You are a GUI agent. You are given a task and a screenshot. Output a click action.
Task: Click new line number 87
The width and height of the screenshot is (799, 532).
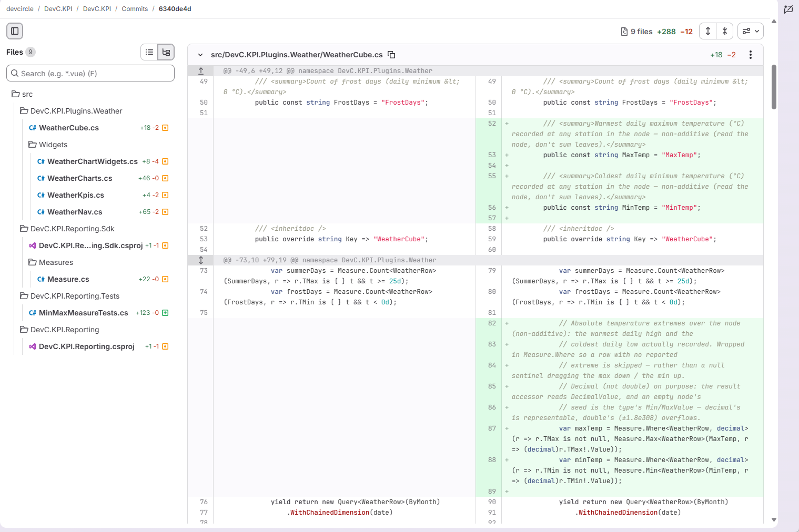(492, 428)
